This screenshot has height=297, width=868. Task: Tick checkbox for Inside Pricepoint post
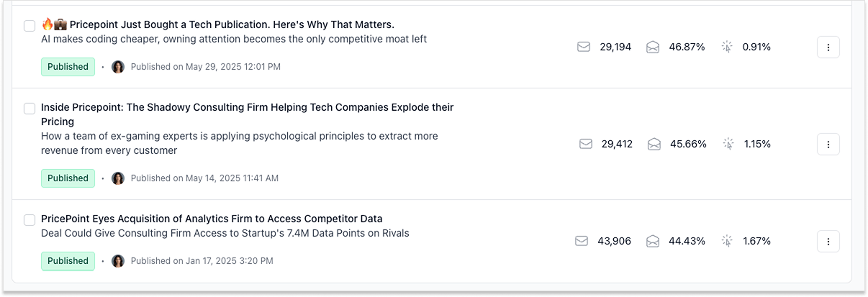coord(30,109)
